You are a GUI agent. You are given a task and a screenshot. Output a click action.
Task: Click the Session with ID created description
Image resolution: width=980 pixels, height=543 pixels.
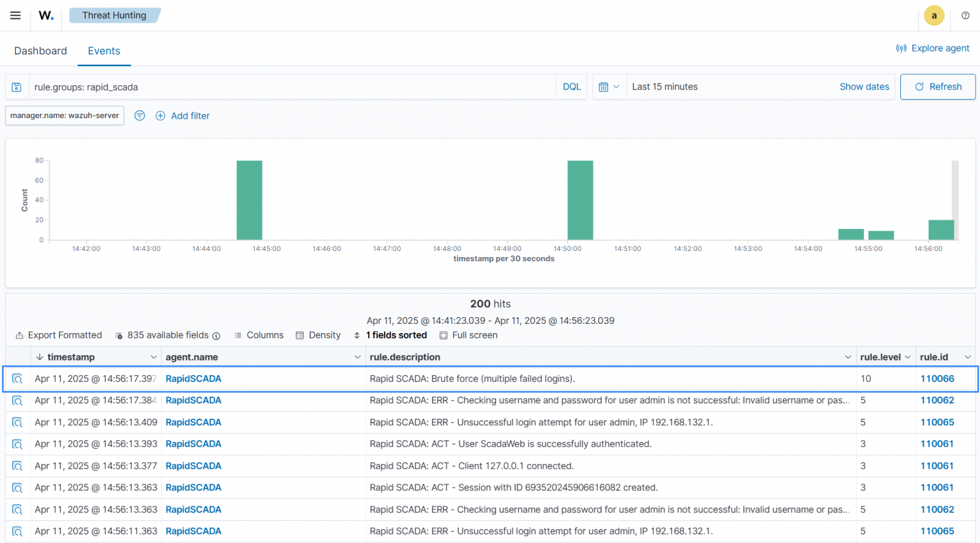[x=513, y=488]
